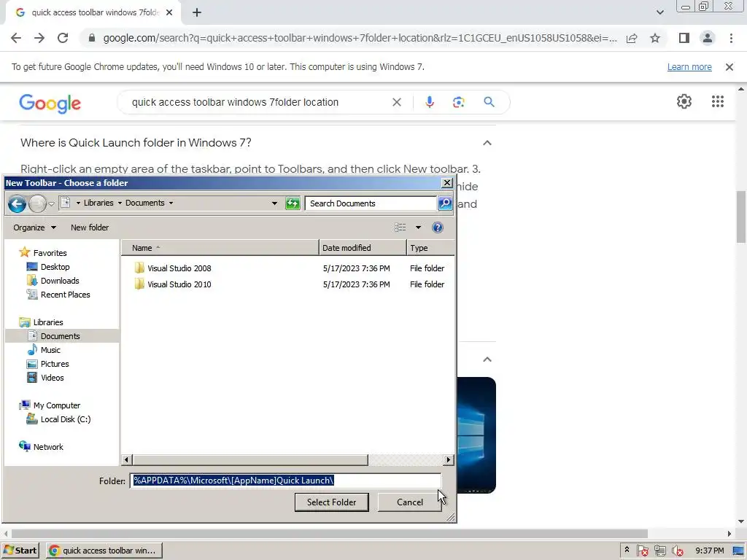Open the view options dropdown arrow

(418, 227)
